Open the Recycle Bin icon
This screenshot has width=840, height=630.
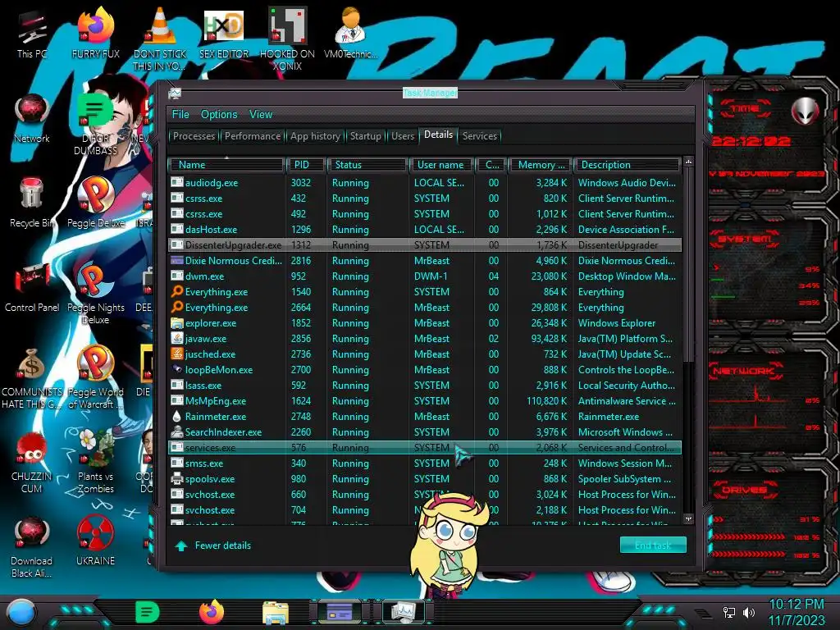[x=32, y=203]
